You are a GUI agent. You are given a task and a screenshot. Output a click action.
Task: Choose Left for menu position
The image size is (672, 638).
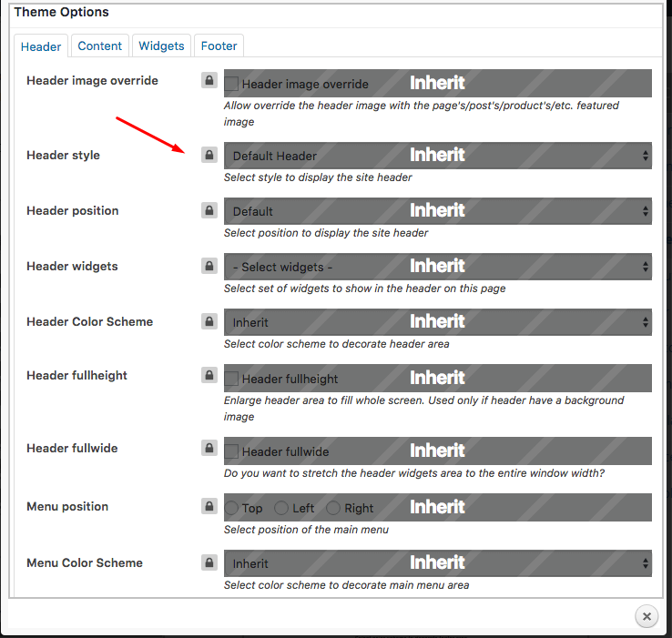(281, 508)
